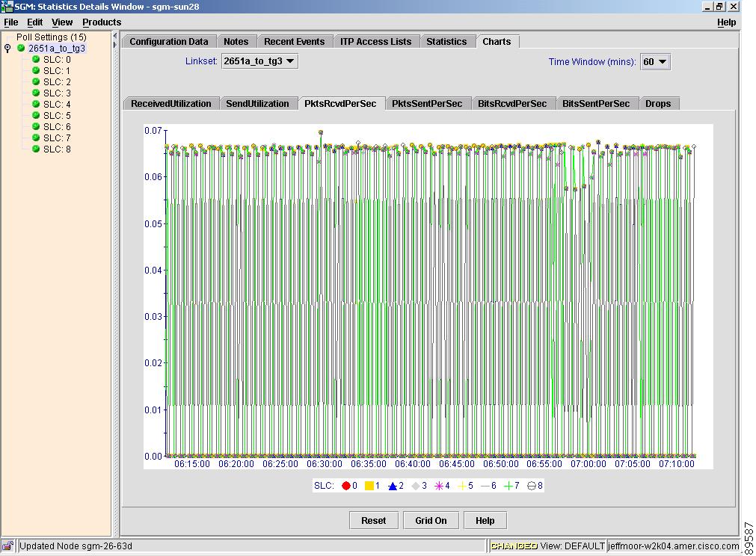Switch to the BitsSentPerSec tab

click(596, 104)
